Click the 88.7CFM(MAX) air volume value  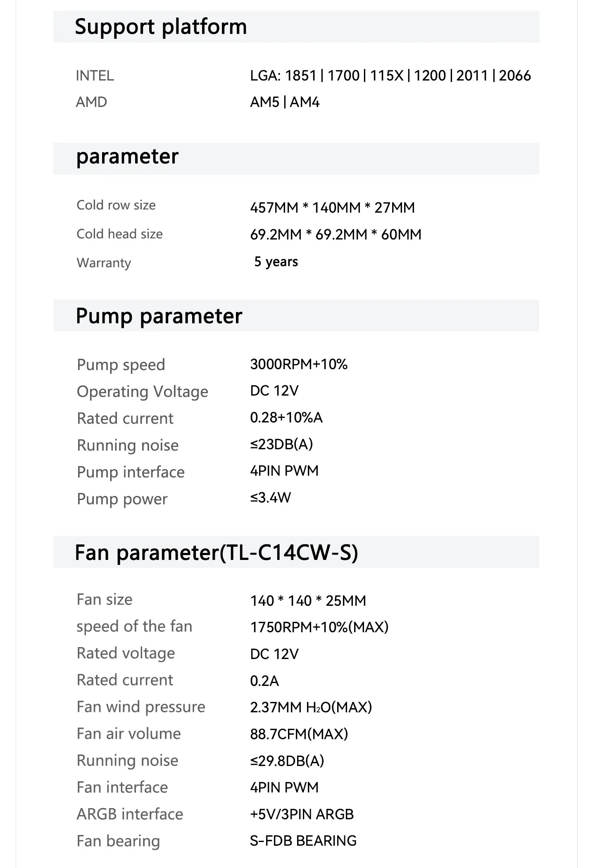click(299, 734)
